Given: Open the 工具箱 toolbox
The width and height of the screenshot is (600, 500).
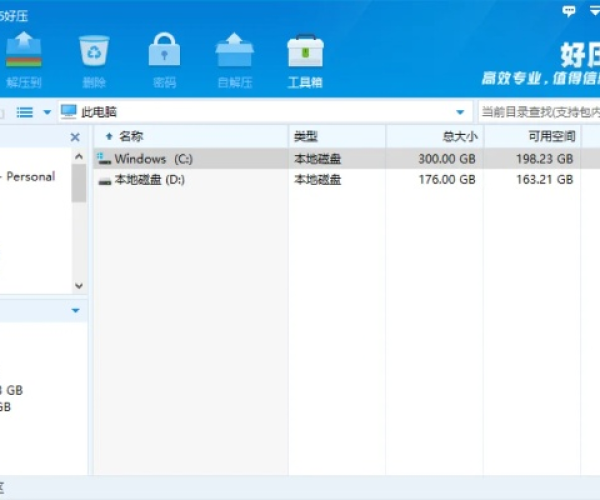Looking at the screenshot, I should (305, 60).
